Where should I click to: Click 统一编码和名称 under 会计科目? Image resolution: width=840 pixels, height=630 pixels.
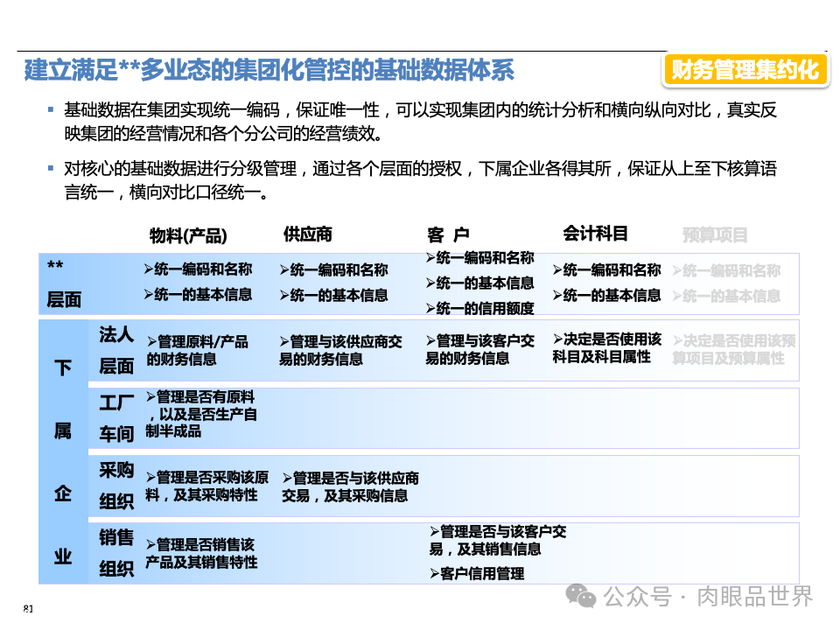[607, 269]
